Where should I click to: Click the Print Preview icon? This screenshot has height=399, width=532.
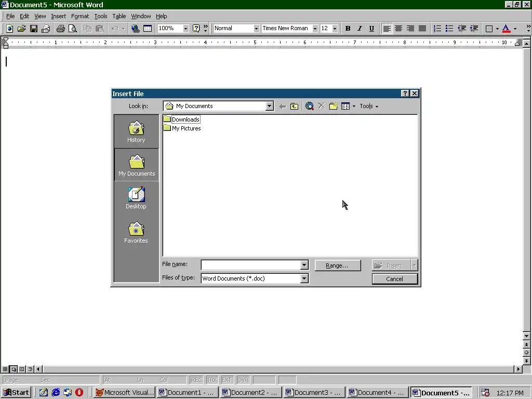(x=73, y=29)
